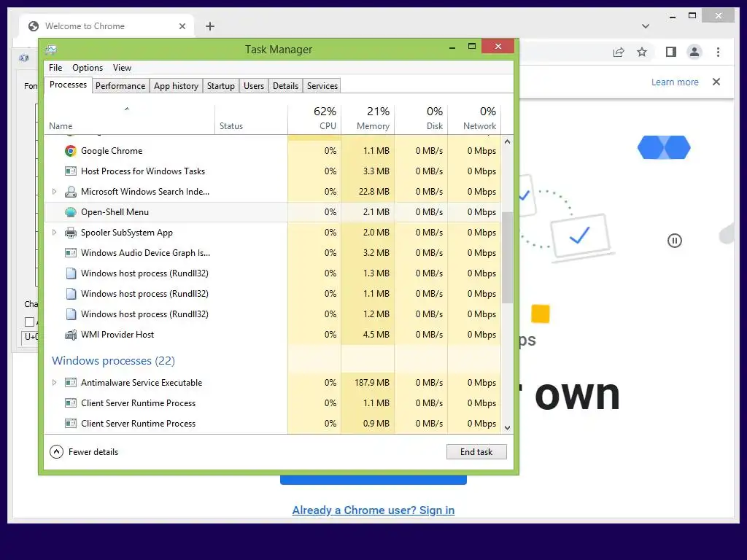
Task: Dismiss the Chrome info bar
Action: coord(716,82)
